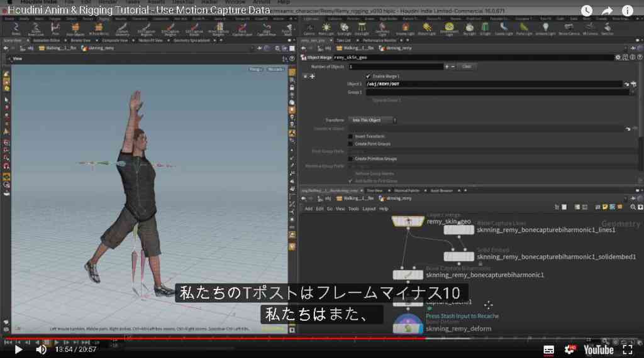
Task: Open the Group 1 dropdown arrow
Action: click(633, 92)
